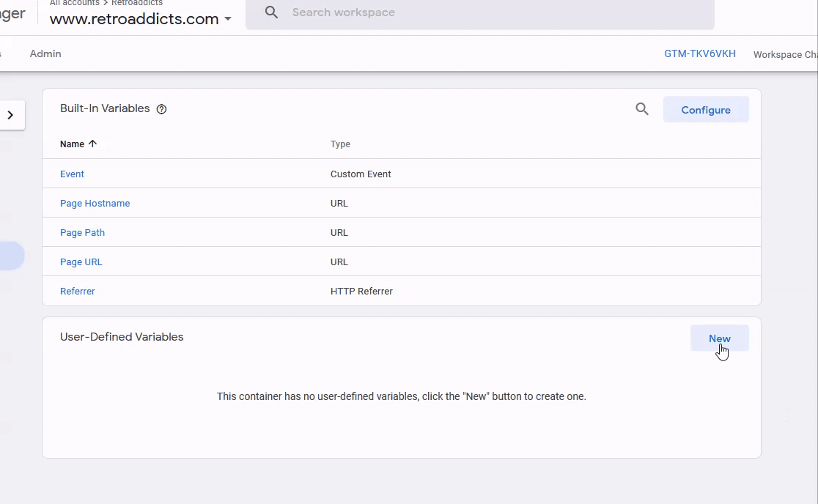Click the search icon in Built-In Variables panel
Viewport: 818px width, 504px height.
(642, 108)
